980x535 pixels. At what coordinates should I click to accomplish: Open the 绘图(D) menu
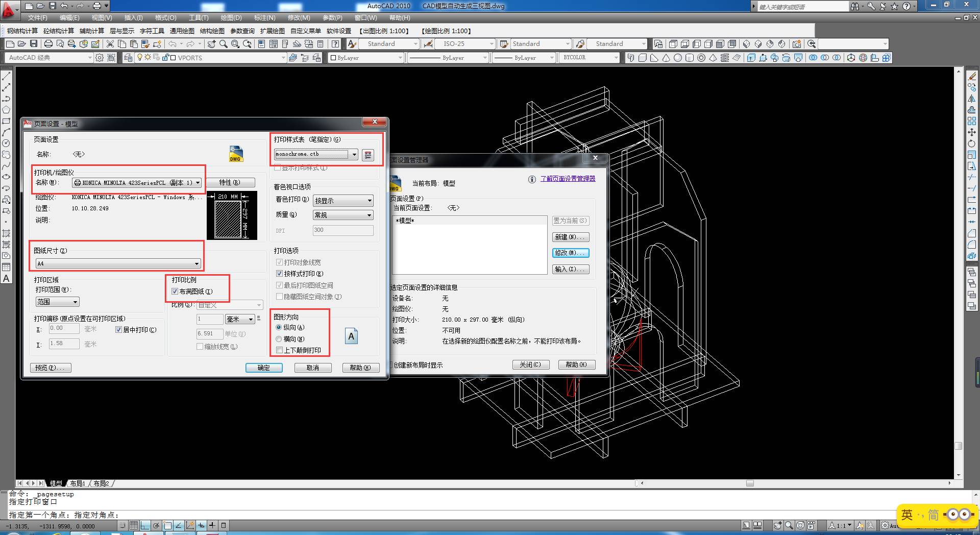231,18
